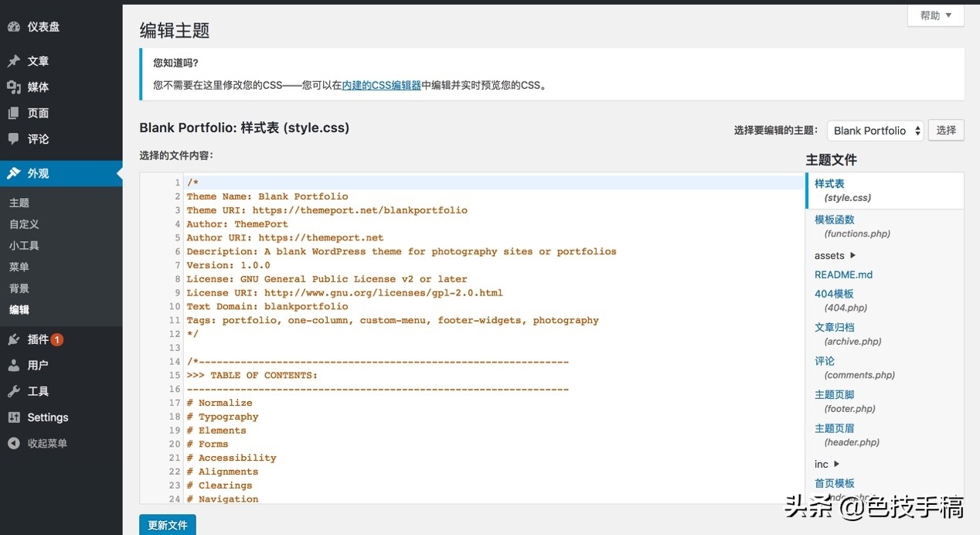Open the theme selector showing Blank Portfolio

pyautogui.click(x=876, y=131)
